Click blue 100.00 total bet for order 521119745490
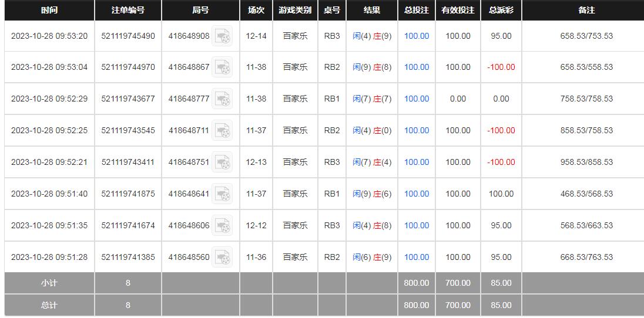The width and height of the screenshot is (644, 318). (417, 36)
